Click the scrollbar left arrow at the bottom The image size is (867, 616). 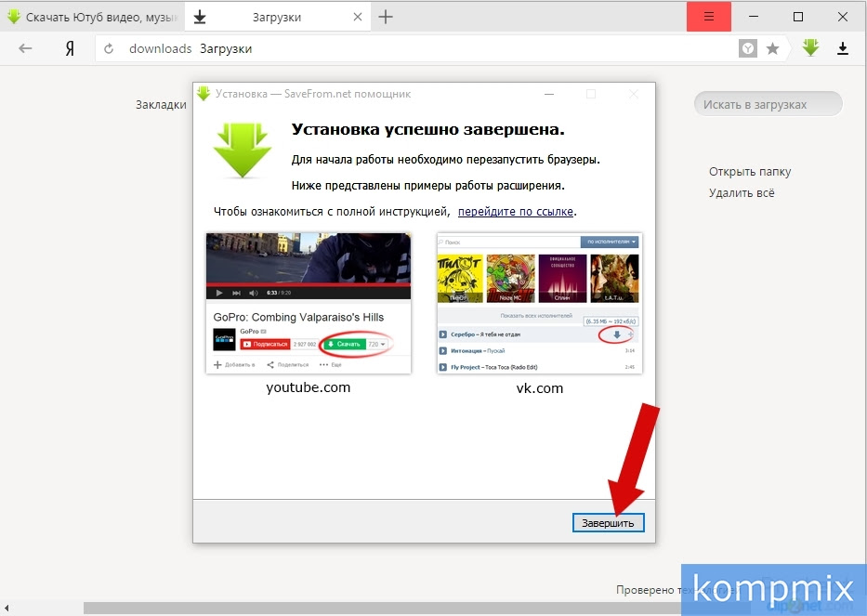(7, 609)
